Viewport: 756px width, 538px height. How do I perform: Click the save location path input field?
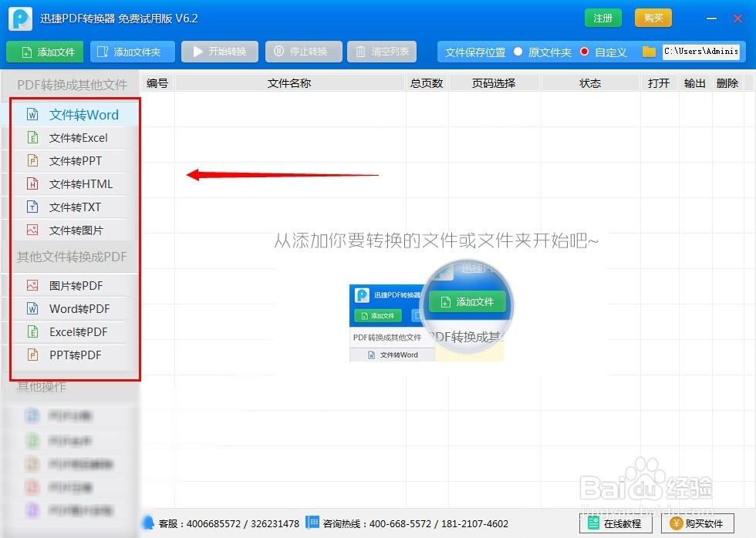(702, 52)
